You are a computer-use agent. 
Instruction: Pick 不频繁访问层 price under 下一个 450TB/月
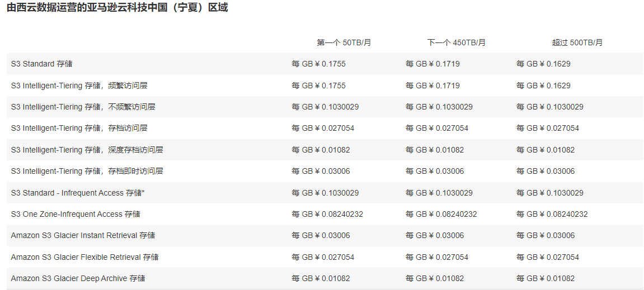pos(439,107)
